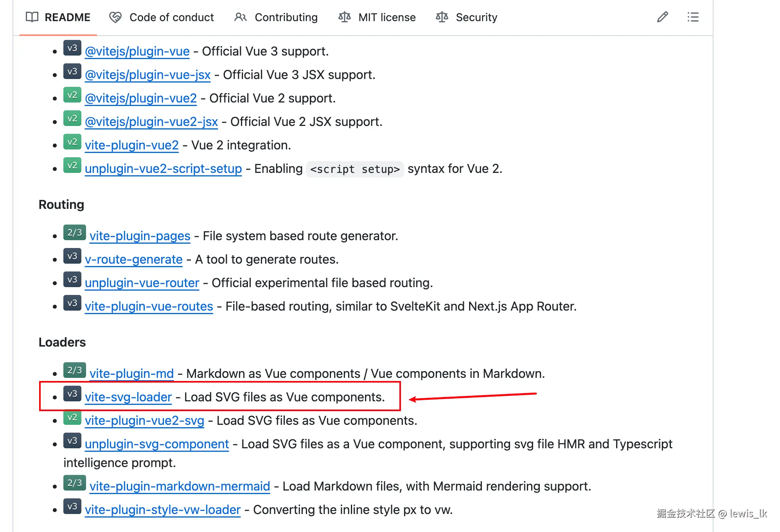Open the v-route-generate link

(133, 259)
